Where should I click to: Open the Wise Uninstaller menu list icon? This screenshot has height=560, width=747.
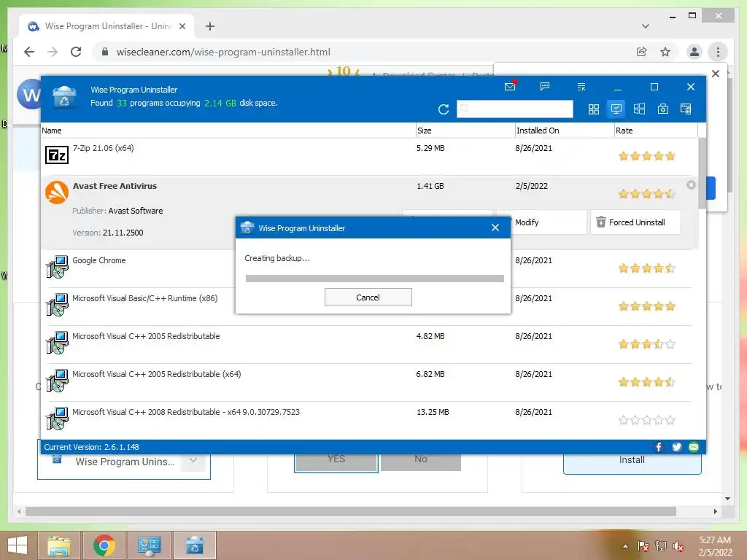[581, 87]
